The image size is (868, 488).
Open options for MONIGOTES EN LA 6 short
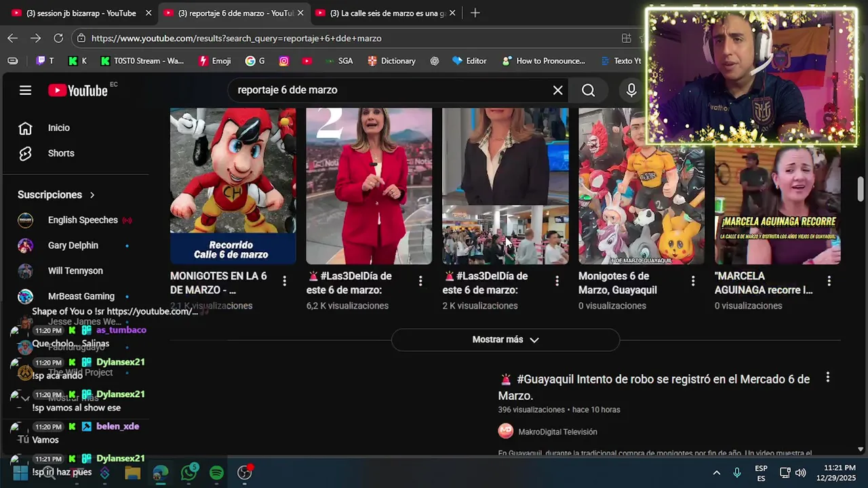[284, 281]
